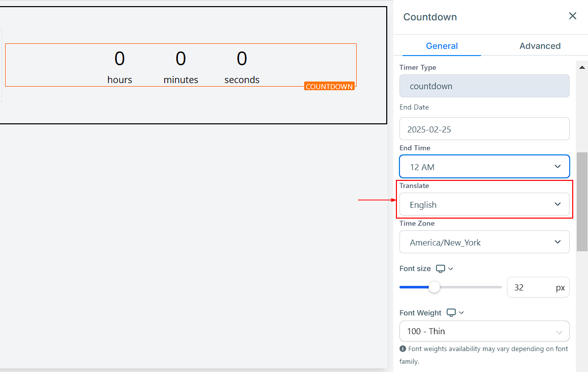
Task: Click the px unit label
Action: tap(560, 287)
